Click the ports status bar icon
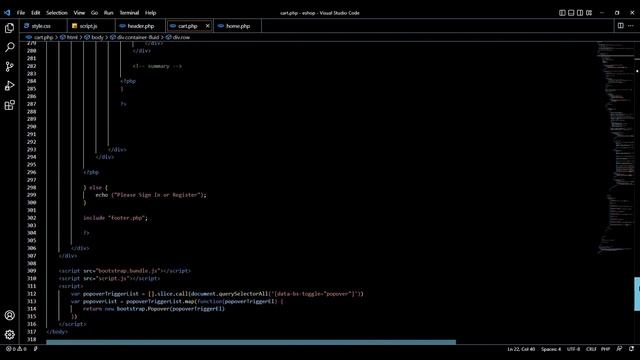The width and height of the screenshot is (640, 360). click(x=36, y=349)
